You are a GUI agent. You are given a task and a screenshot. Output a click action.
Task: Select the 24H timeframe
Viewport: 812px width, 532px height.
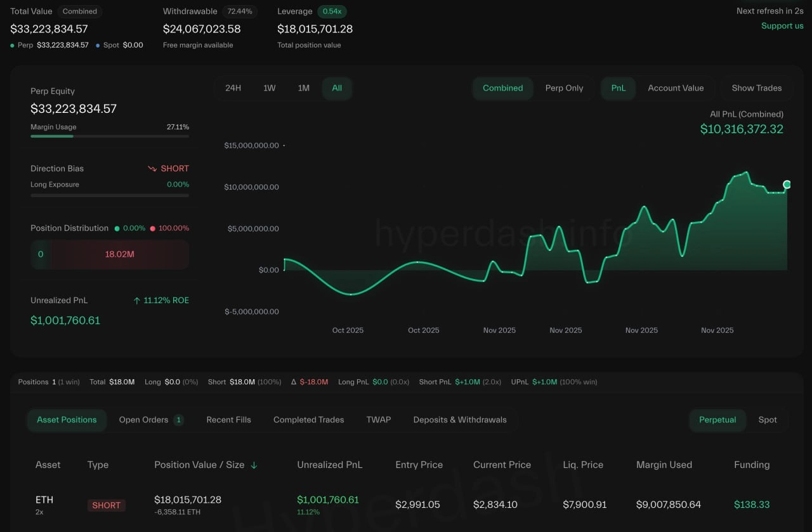coord(233,88)
